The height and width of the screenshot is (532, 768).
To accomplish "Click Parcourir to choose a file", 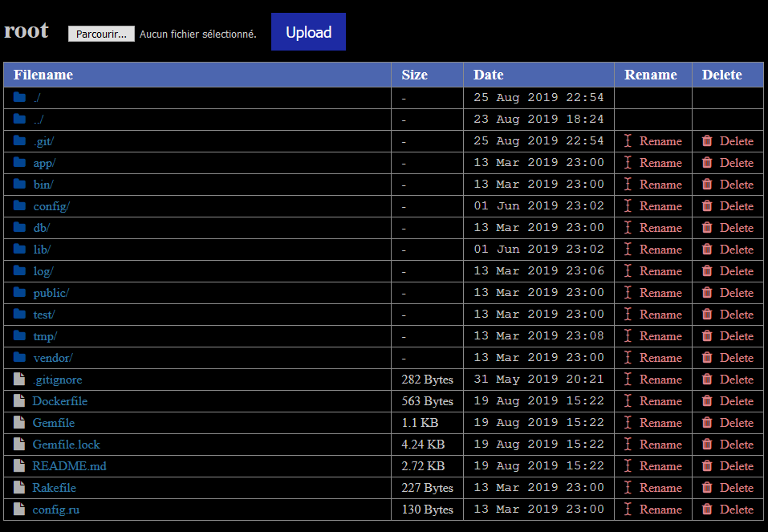I will pyautogui.click(x=101, y=34).
